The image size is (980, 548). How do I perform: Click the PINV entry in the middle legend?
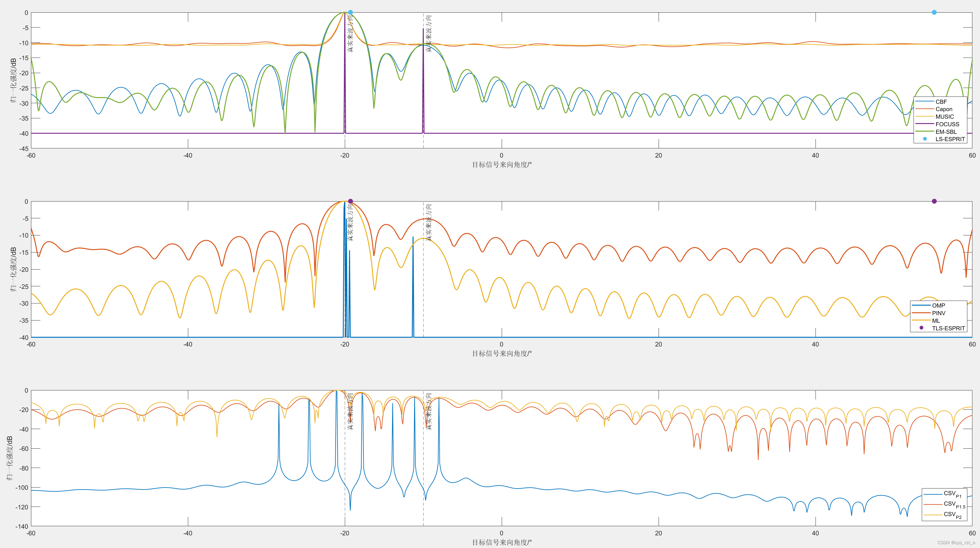(x=938, y=313)
